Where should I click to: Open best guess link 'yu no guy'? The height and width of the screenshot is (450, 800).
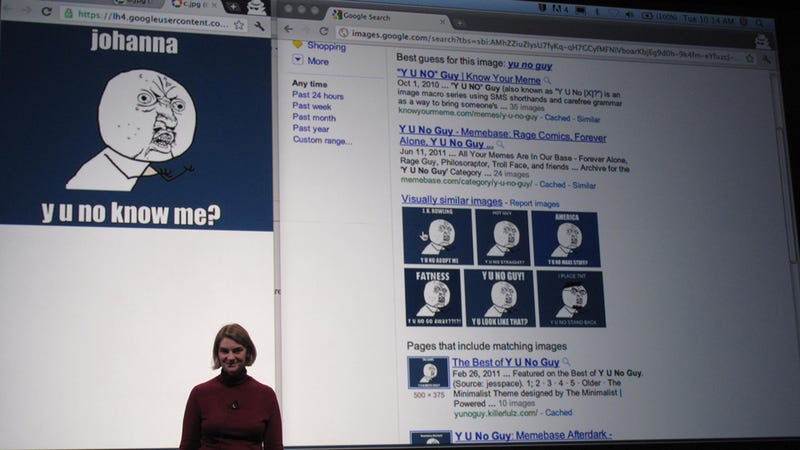[x=530, y=65]
